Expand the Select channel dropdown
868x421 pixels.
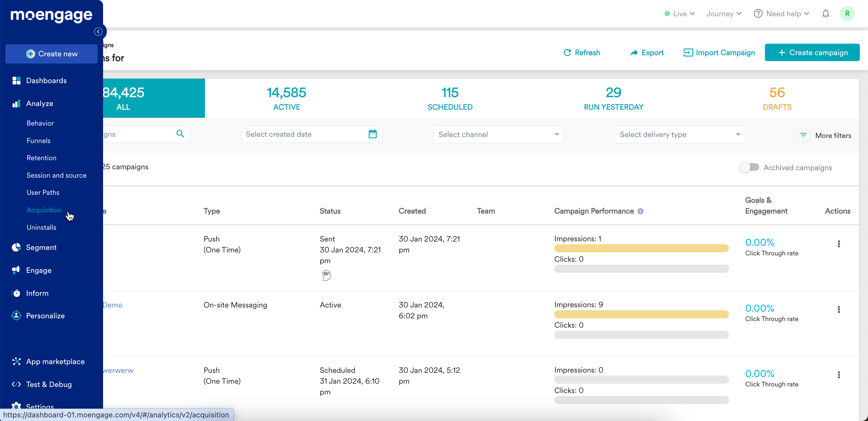tap(498, 134)
